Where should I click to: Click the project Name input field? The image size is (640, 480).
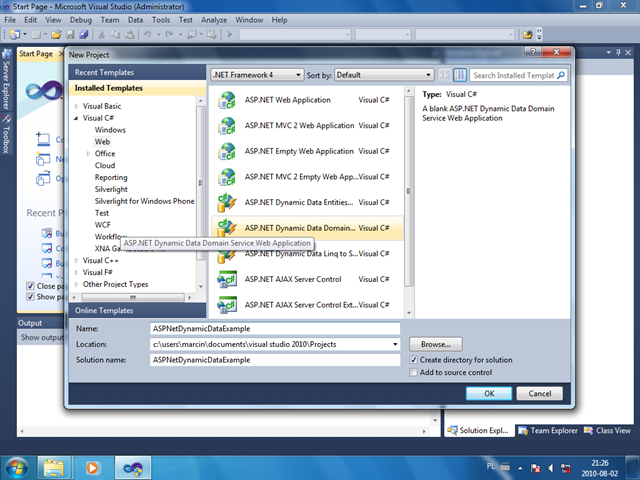point(275,329)
